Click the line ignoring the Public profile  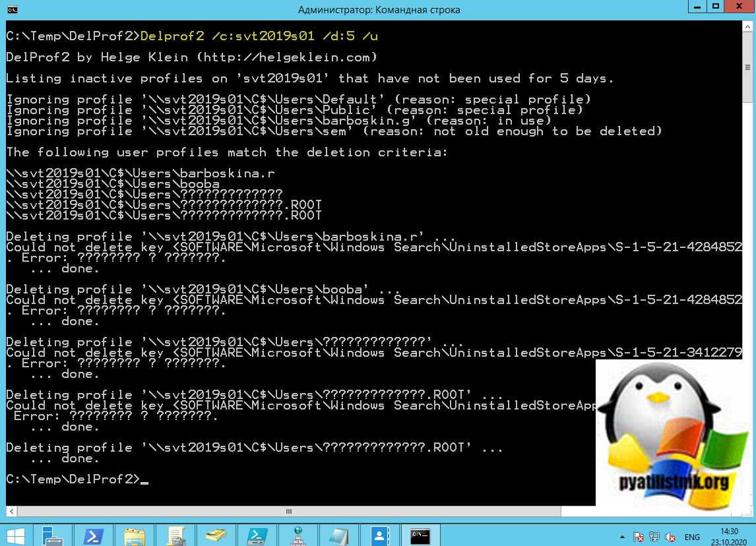[x=295, y=110]
